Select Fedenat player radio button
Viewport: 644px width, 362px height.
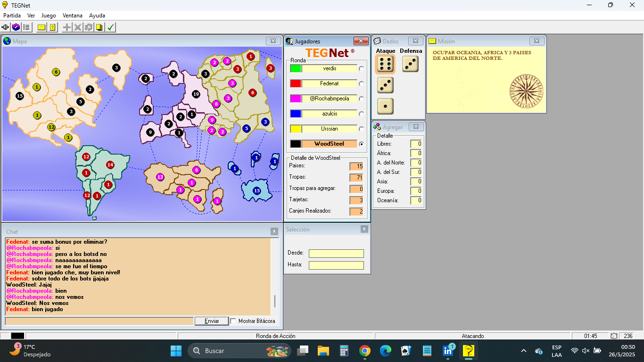coord(361,83)
